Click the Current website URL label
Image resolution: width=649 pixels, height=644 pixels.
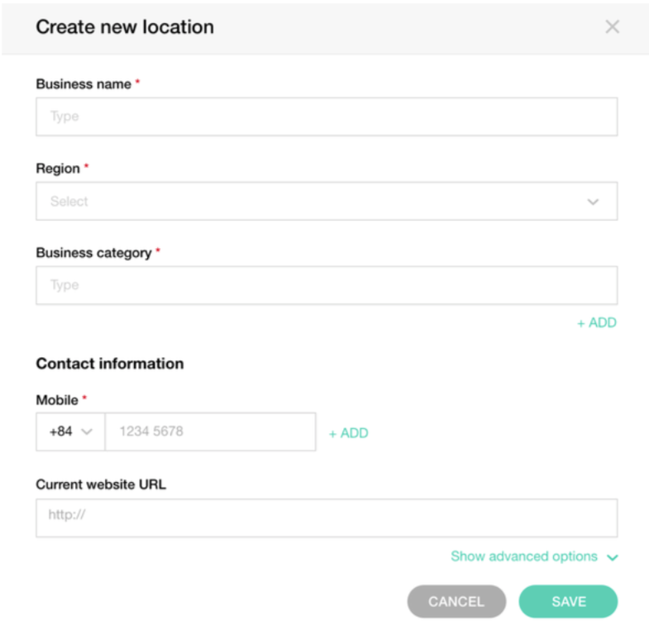pos(101,484)
